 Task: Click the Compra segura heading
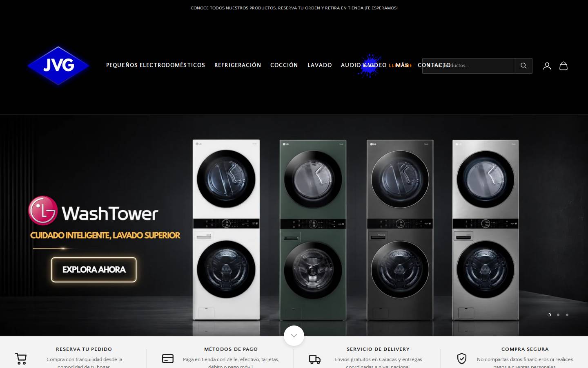(525, 349)
